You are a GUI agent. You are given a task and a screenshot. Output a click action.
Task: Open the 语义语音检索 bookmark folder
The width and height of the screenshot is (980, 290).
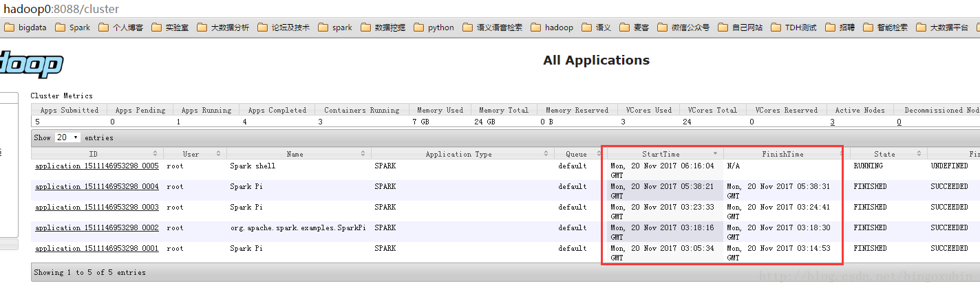pyautogui.click(x=493, y=27)
